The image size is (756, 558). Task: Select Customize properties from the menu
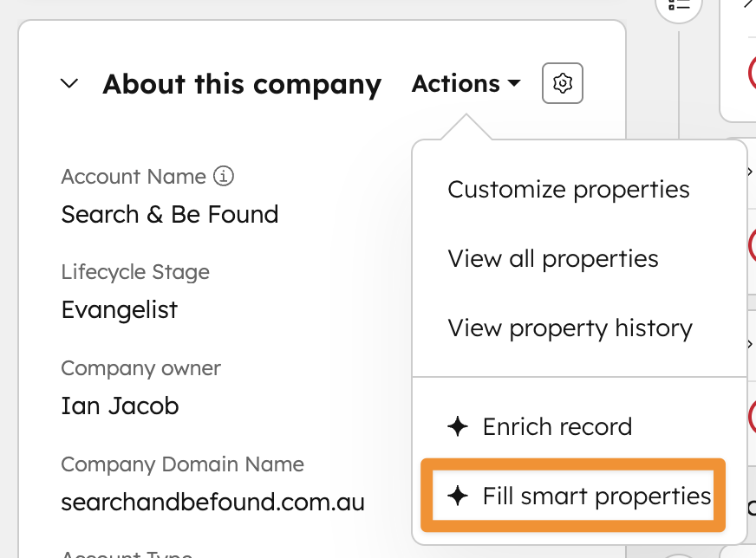click(568, 189)
